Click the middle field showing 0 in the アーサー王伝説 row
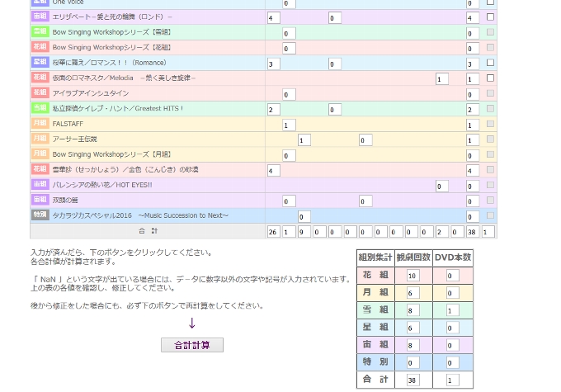 pyautogui.click(x=365, y=140)
